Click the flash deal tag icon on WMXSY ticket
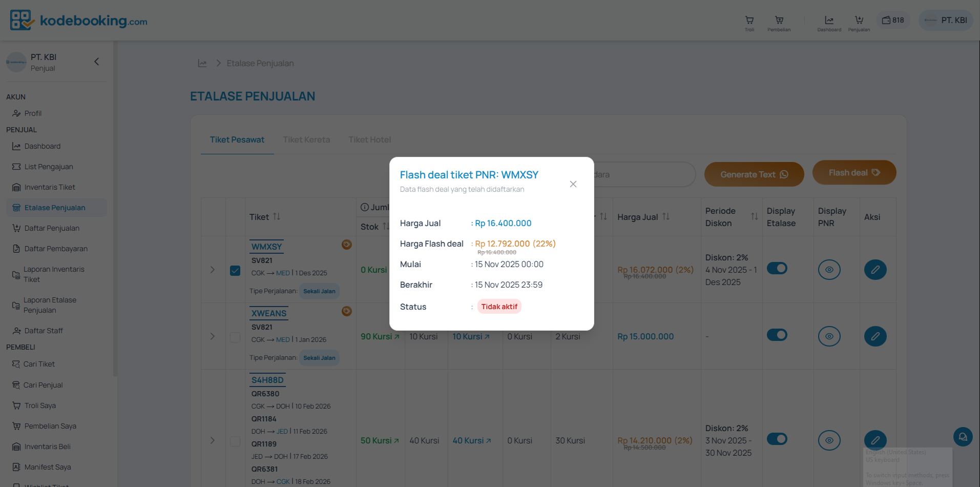Screen dimensions: 980x487 pyautogui.click(x=346, y=245)
